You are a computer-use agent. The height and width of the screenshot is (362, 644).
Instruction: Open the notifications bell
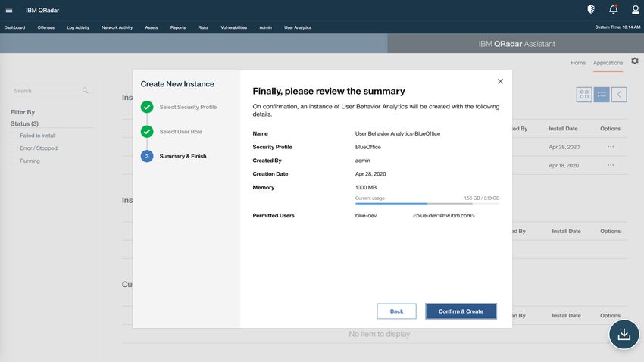coord(613,9)
